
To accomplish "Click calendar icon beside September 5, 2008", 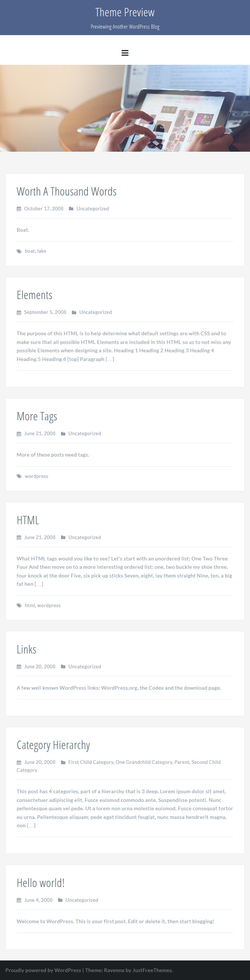I will [x=19, y=312].
